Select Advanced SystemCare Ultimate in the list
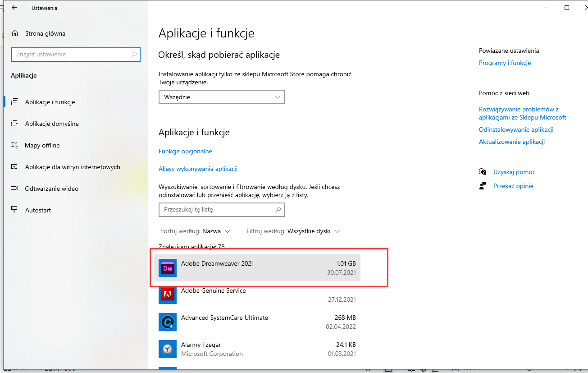 [x=257, y=322]
